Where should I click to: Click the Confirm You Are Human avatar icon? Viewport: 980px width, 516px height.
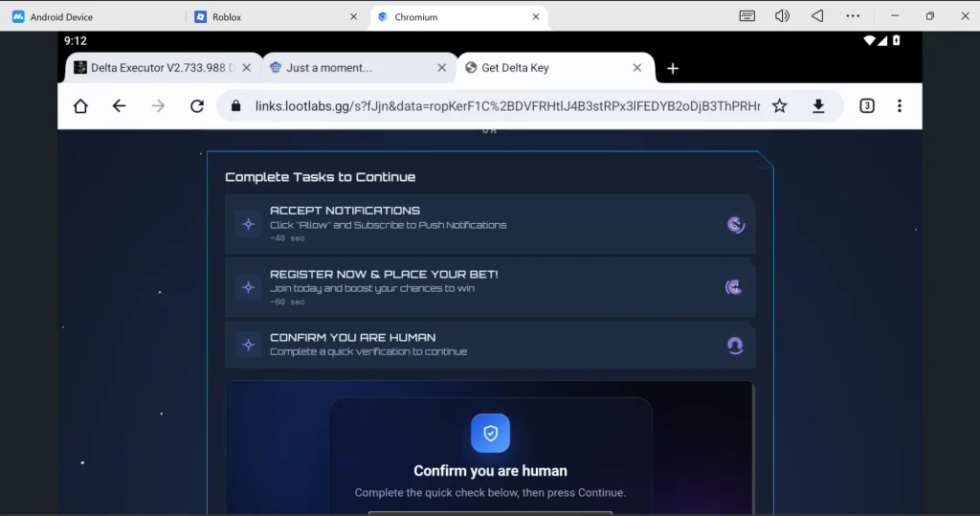coord(735,346)
